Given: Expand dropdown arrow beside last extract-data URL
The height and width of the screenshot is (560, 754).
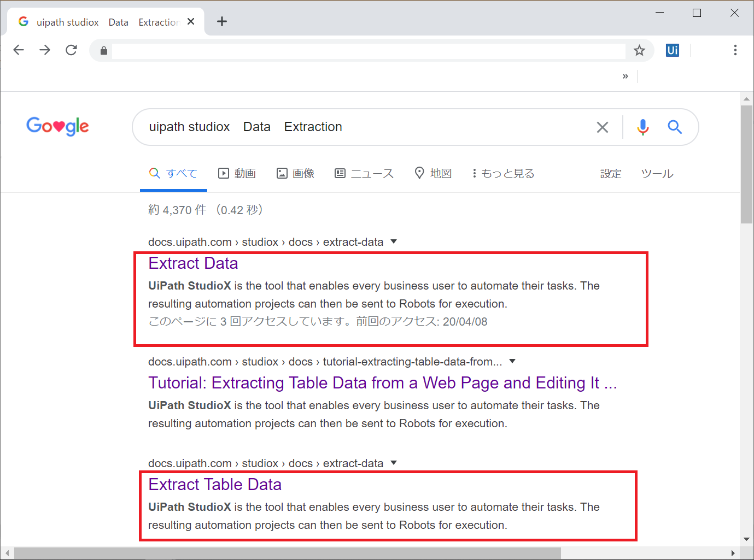Looking at the screenshot, I should [x=394, y=463].
